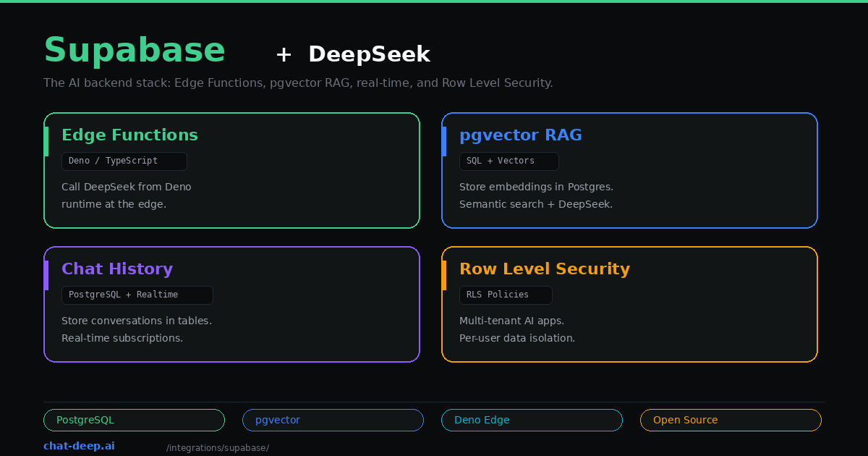Expand the Edge Functions card

coord(231,170)
